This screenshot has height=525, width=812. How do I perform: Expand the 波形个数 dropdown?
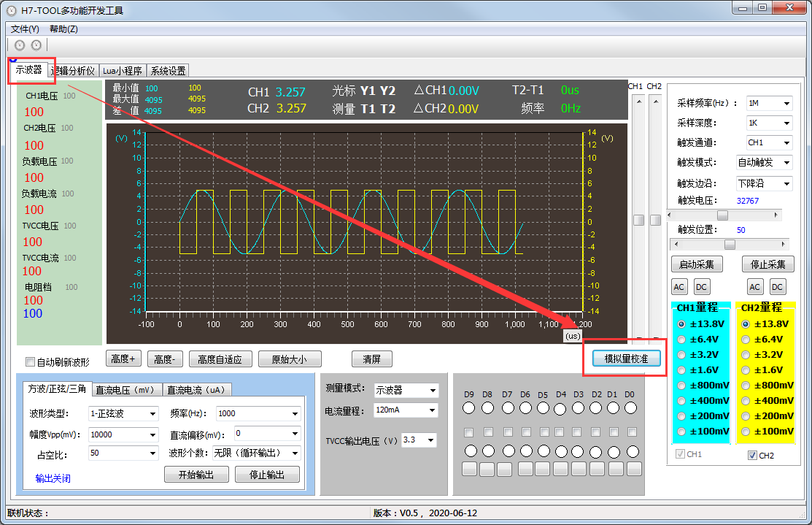pos(295,453)
